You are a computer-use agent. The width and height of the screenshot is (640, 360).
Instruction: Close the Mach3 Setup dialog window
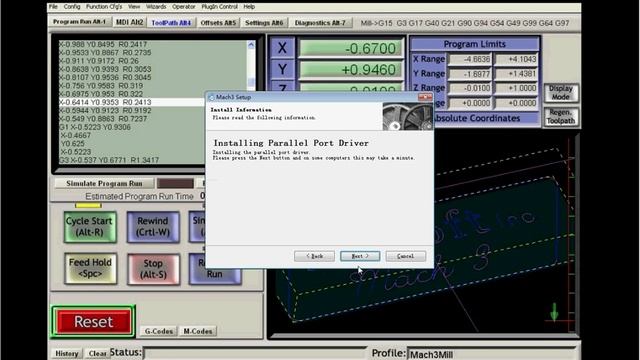425,97
